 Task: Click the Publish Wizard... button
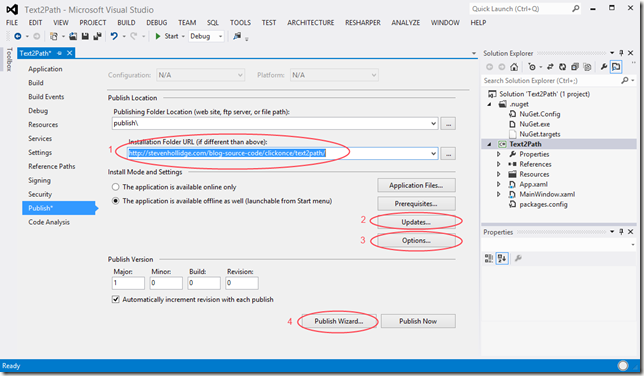coord(339,321)
